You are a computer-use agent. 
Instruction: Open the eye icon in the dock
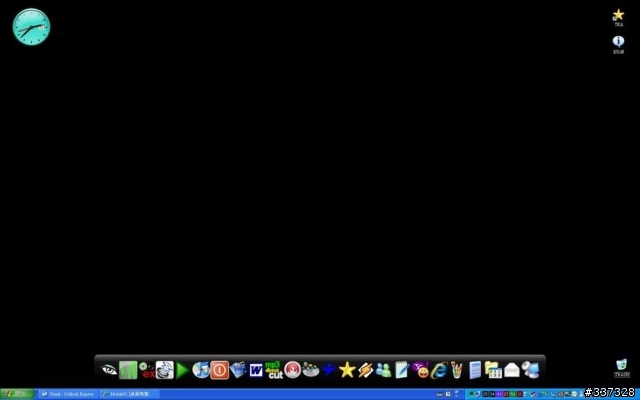(x=109, y=370)
